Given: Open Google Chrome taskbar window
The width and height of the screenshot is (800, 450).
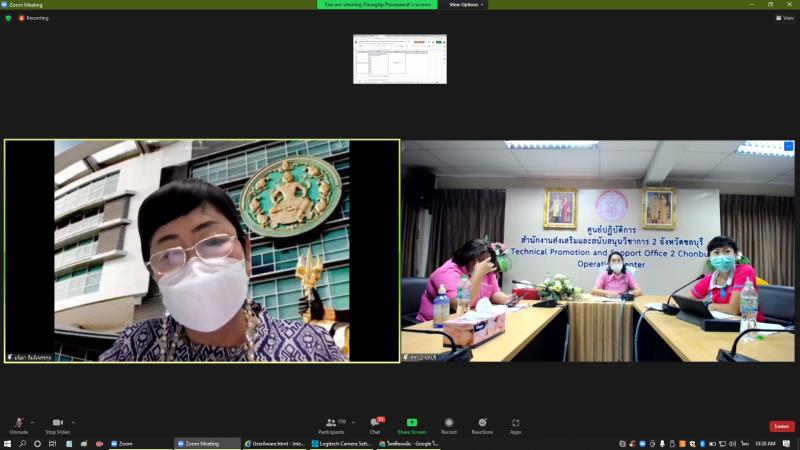Looking at the screenshot, I should pos(409,444).
